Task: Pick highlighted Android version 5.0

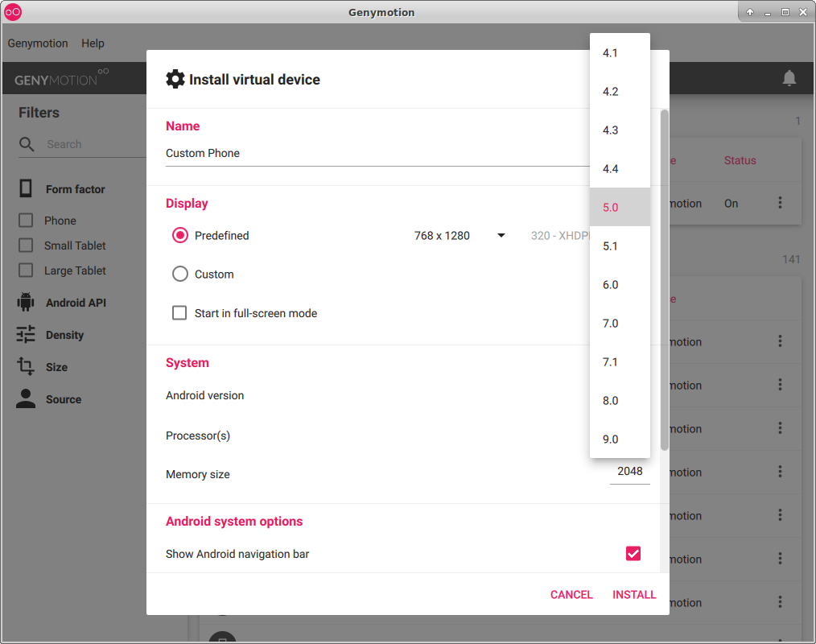Action: (620, 207)
